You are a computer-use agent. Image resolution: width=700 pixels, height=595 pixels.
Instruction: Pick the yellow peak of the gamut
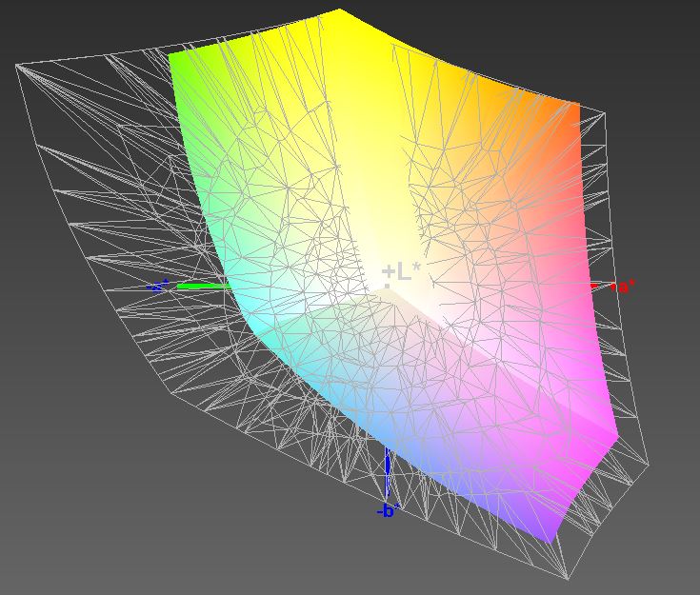(x=338, y=15)
